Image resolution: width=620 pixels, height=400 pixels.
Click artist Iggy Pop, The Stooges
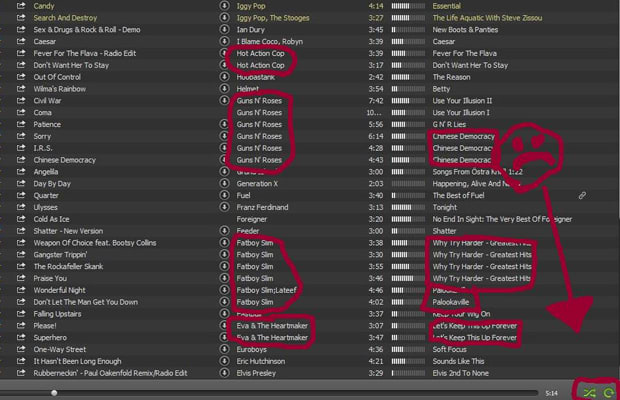point(273,18)
